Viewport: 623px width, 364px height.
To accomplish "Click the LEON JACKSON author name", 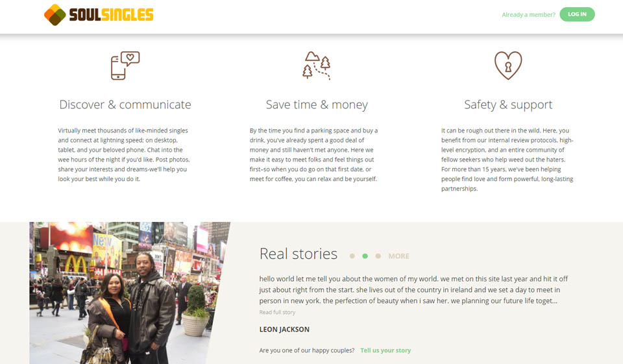I will 284,330.
